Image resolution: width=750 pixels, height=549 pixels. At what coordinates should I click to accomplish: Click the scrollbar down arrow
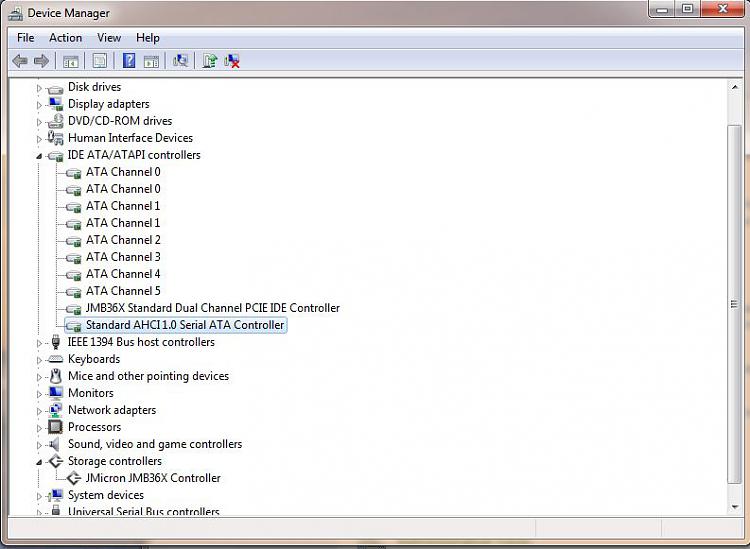734,507
